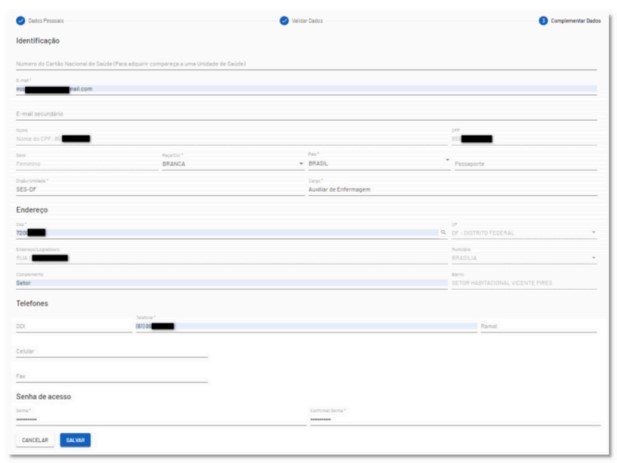The width and height of the screenshot is (617, 463).
Task: Expand the Município dropdown showing BRASÍLIA
Action: coord(523,258)
